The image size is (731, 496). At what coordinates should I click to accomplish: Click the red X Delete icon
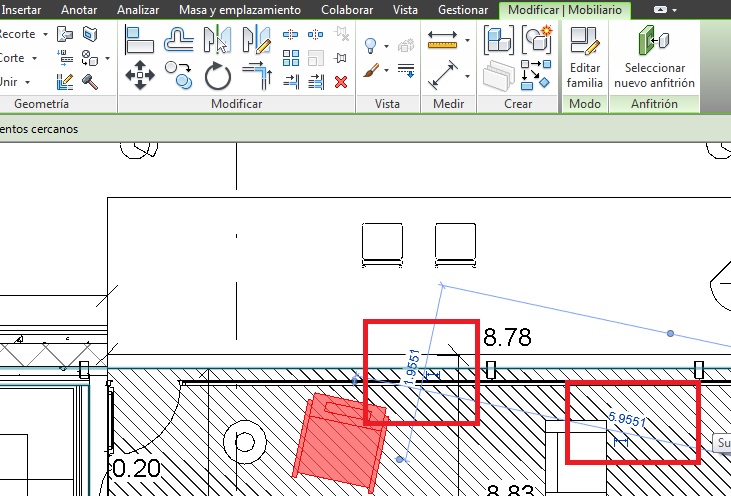340,81
